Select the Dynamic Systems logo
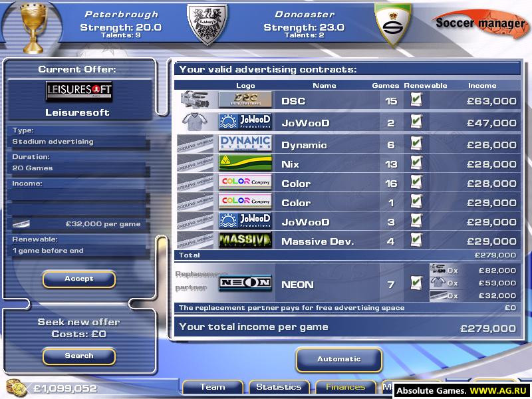 (x=245, y=144)
